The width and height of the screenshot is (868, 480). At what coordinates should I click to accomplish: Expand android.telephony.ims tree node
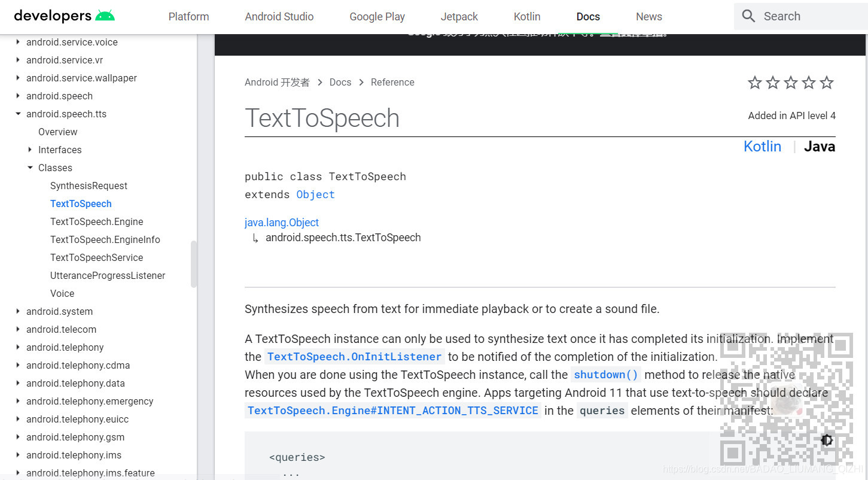pyautogui.click(x=18, y=455)
